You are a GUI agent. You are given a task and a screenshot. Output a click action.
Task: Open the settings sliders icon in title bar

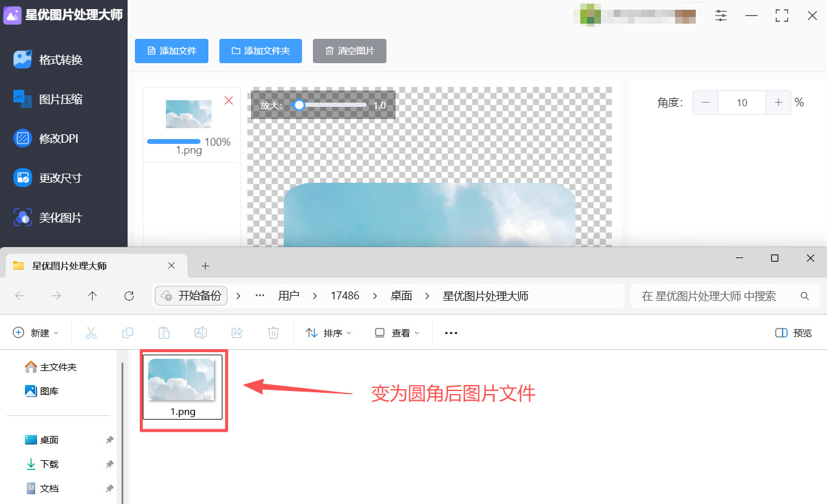click(x=721, y=16)
